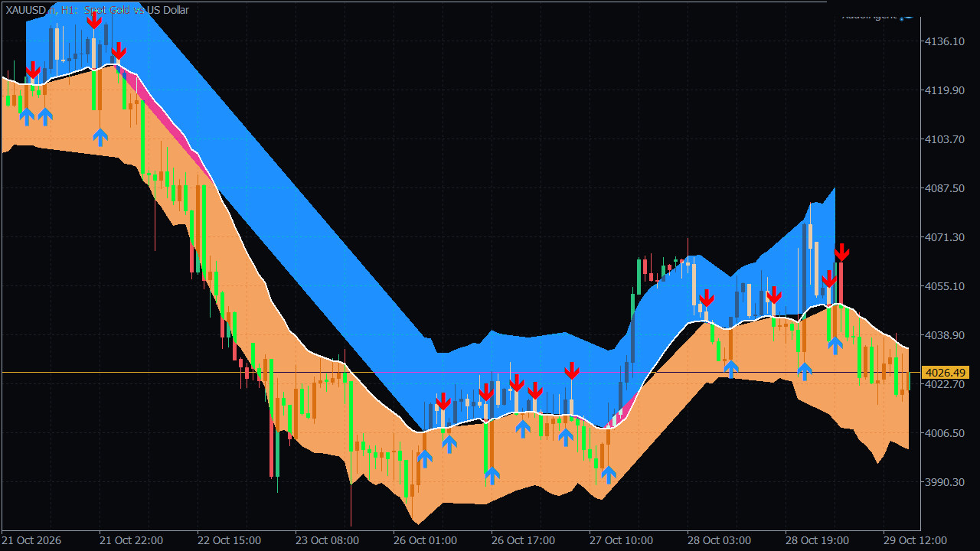The height and width of the screenshot is (551, 980).
Task: Click the 4055.10 price axis label
Action: pyautogui.click(x=945, y=286)
